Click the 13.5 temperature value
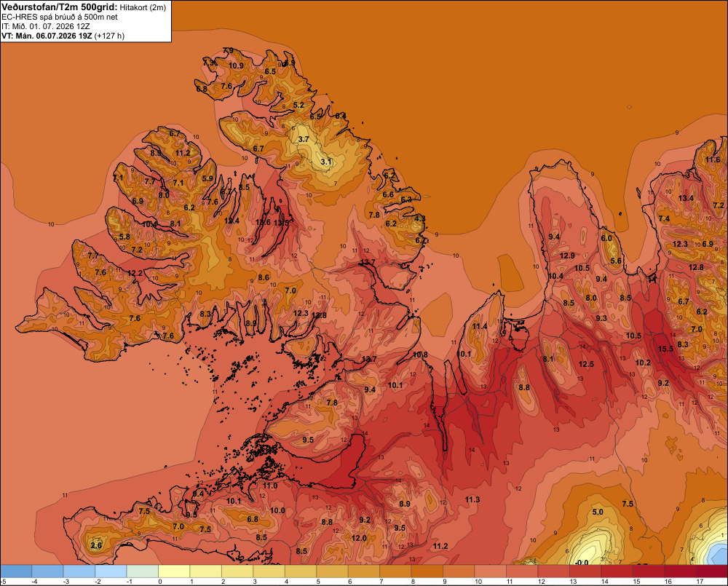Viewport: 728px width, 586px height. pos(281,223)
